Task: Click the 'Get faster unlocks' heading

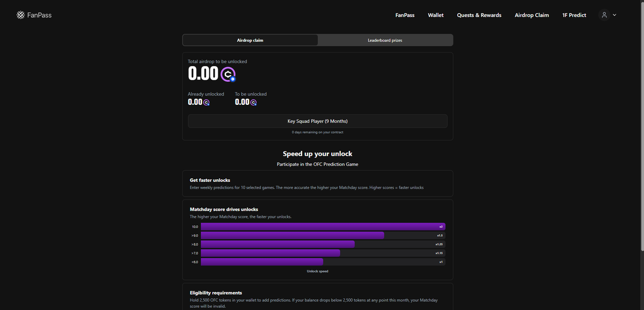Action: [210, 180]
